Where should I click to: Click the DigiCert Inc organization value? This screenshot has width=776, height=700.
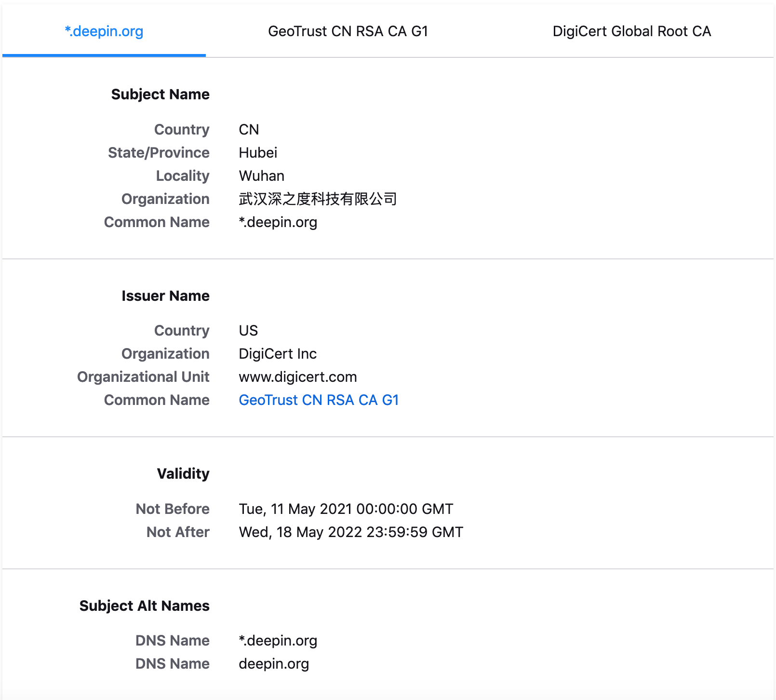coord(278,354)
